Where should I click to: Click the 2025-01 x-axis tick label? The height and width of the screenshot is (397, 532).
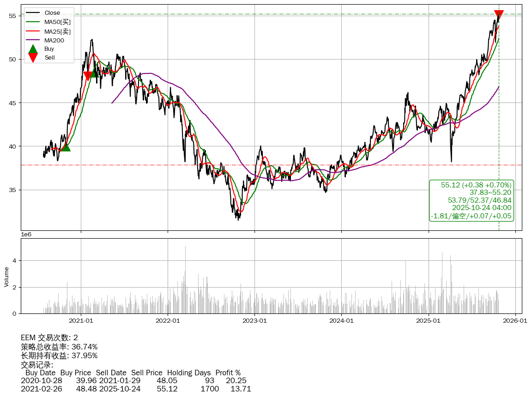pyautogui.click(x=429, y=320)
